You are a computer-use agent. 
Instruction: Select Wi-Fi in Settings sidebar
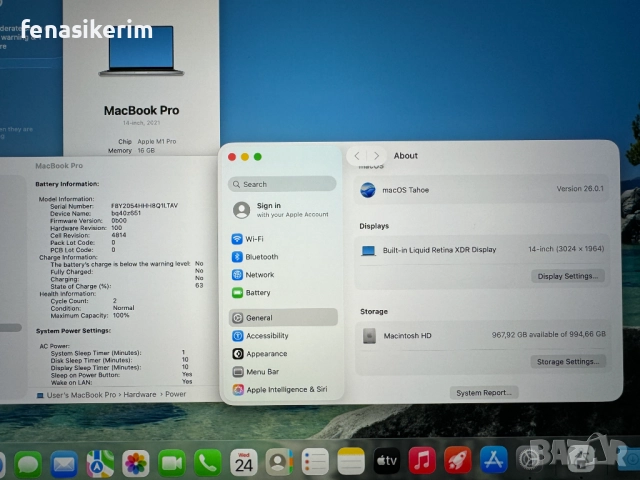(x=283, y=239)
